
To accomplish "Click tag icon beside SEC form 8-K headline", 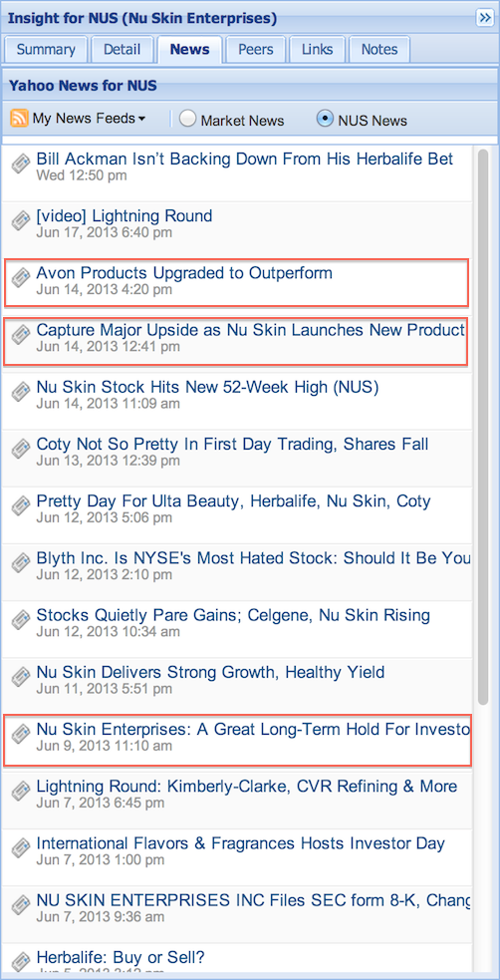I will 21,905.
